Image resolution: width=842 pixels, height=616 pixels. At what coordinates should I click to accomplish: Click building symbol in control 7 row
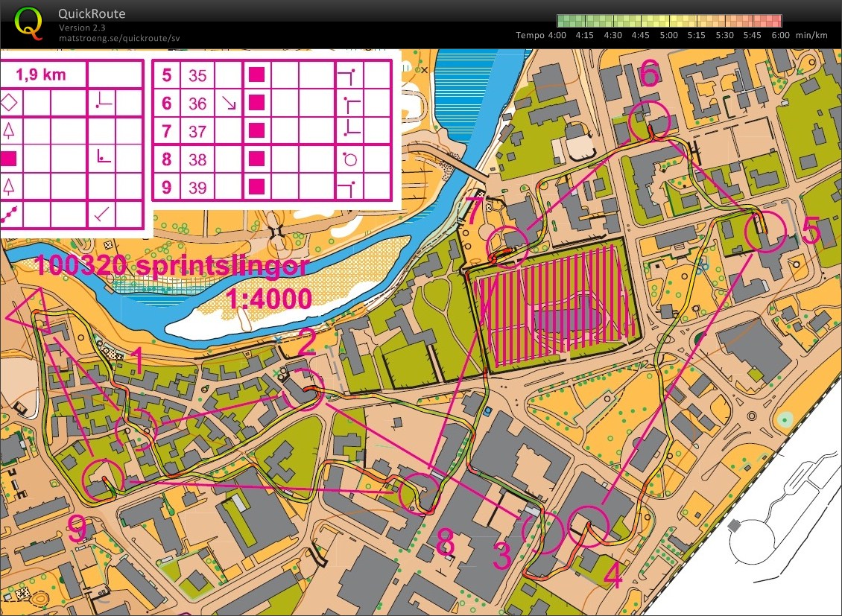click(256, 130)
